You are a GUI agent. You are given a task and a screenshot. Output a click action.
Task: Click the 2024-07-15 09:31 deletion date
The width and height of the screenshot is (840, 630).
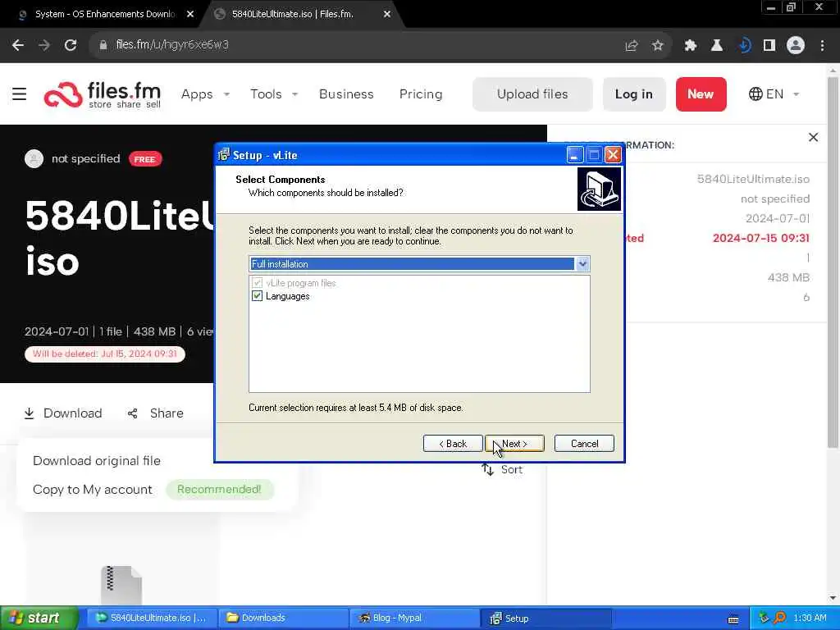(x=760, y=238)
